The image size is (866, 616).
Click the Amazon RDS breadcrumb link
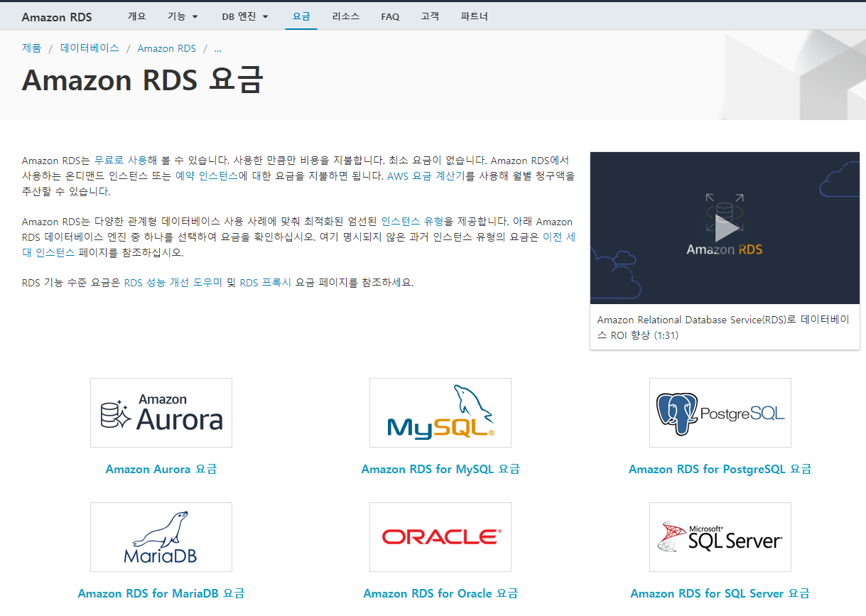[166, 48]
